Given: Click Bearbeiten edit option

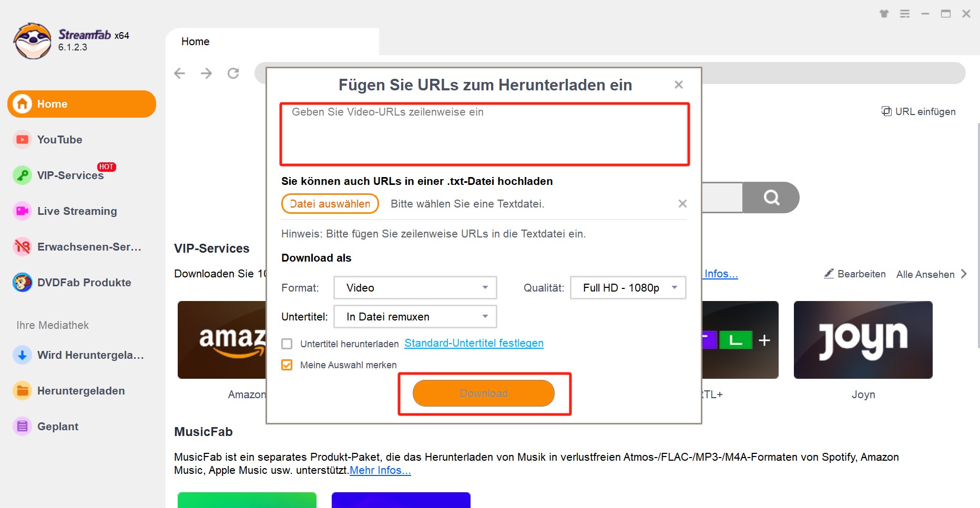Looking at the screenshot, I should [855, 274].
